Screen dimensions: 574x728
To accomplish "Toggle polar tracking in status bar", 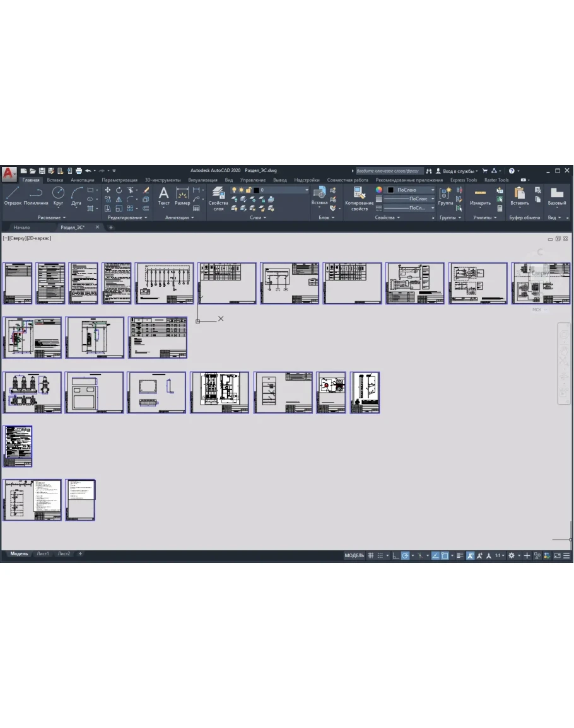I will click(406, 555).
